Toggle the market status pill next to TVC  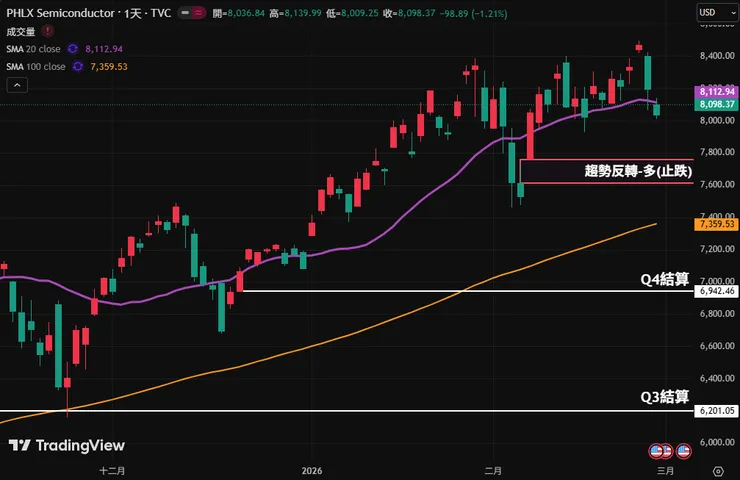[x=192, y=13]
